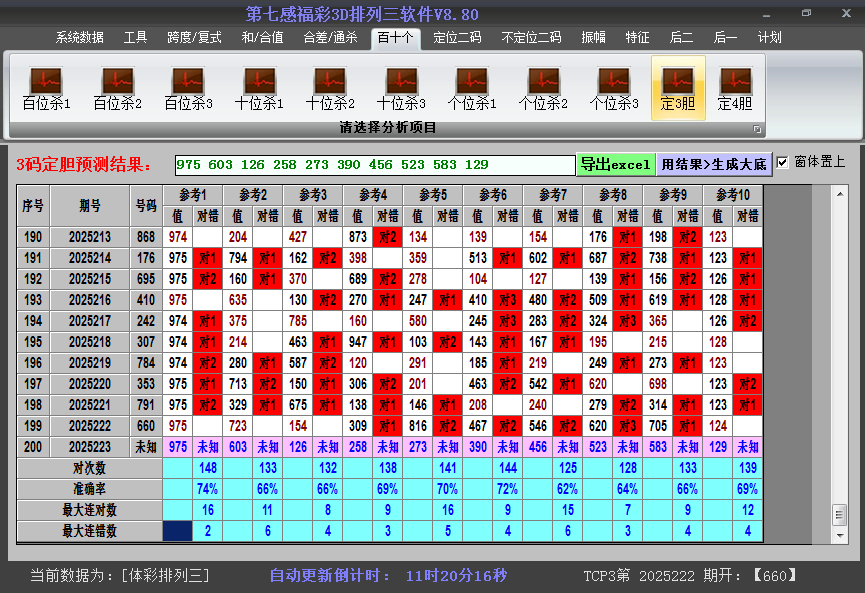The width and height of the screenshot is (865, 593).
Task: Switch to the 系统数据 tab
Action: pyautogui.click(x=80, y=38)
